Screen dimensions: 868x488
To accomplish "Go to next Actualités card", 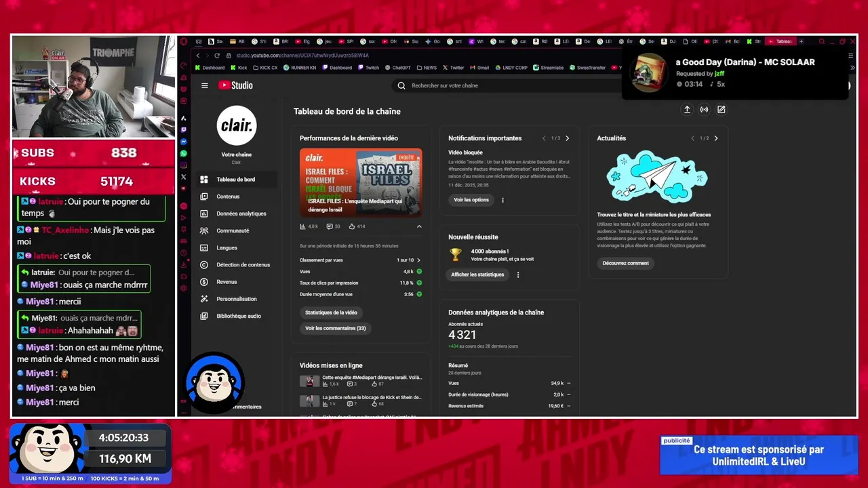I will 716,138.
